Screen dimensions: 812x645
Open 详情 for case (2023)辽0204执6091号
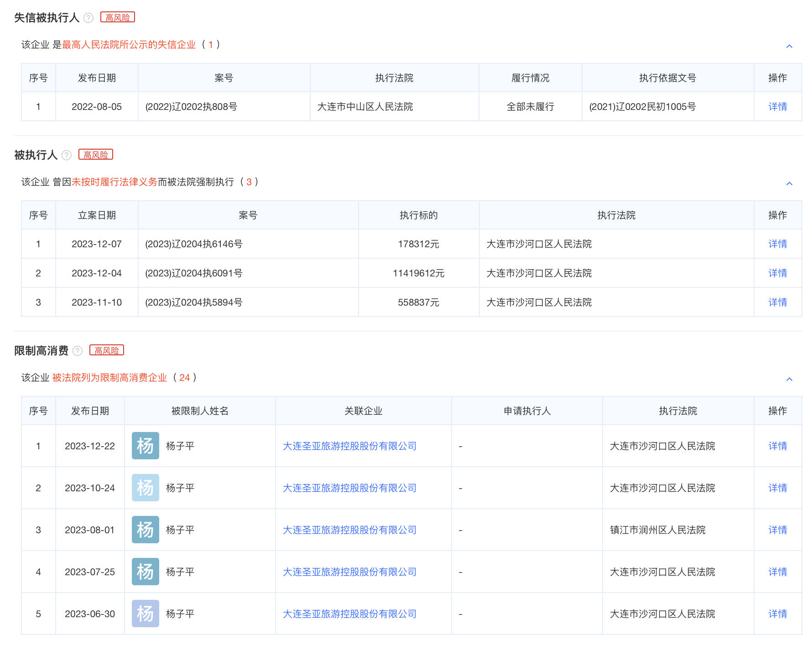778,273
